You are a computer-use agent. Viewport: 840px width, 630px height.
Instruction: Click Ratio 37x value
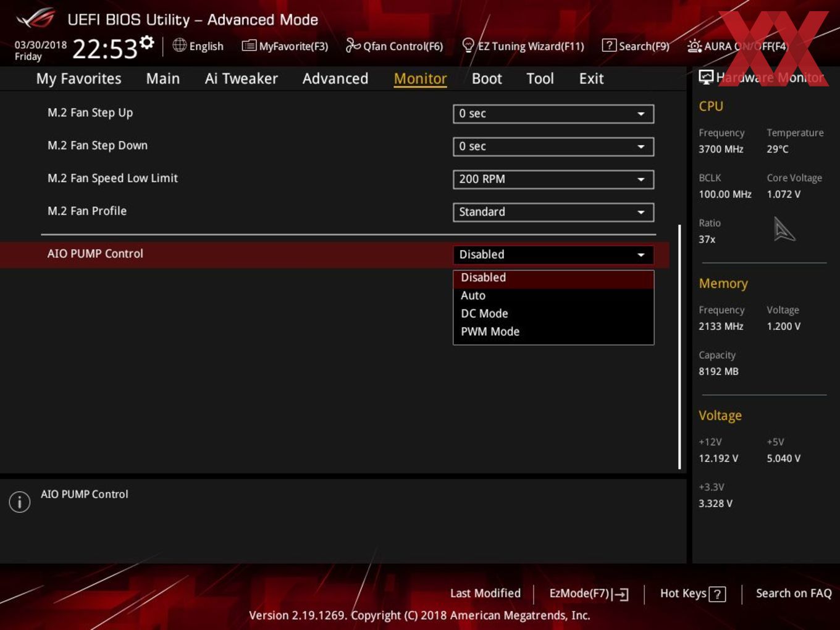[707, 239]
